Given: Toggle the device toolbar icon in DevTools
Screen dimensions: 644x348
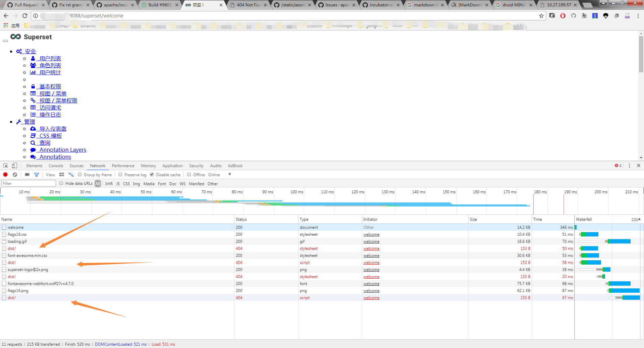Looking at the screenshot, I should point(14,165).
